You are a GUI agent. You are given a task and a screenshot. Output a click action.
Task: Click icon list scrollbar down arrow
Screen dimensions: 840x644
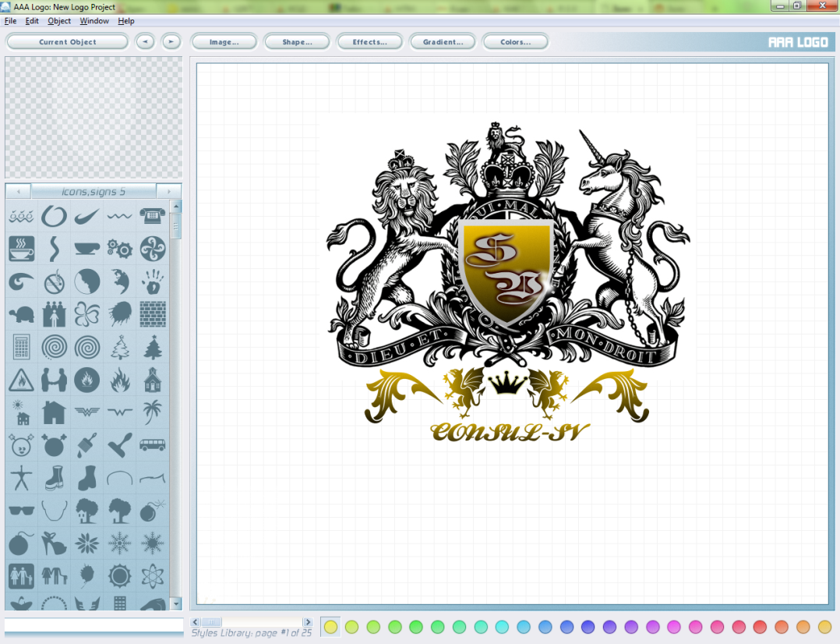coord(176,603)
